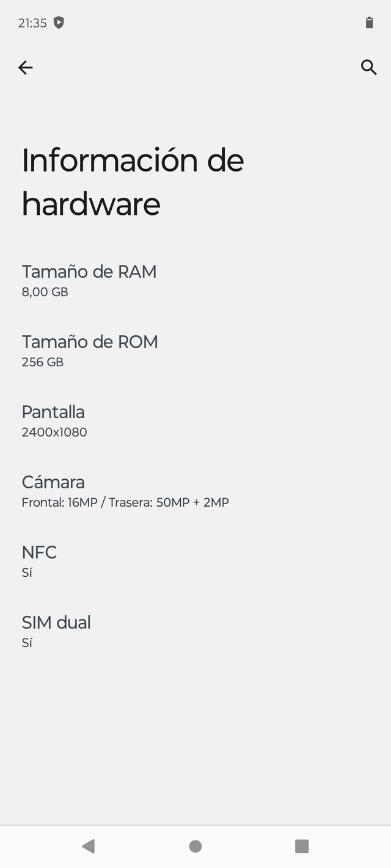391x868 pixels.
Task: Open Recents using the square navigation button
Action: tap(302, 846)
